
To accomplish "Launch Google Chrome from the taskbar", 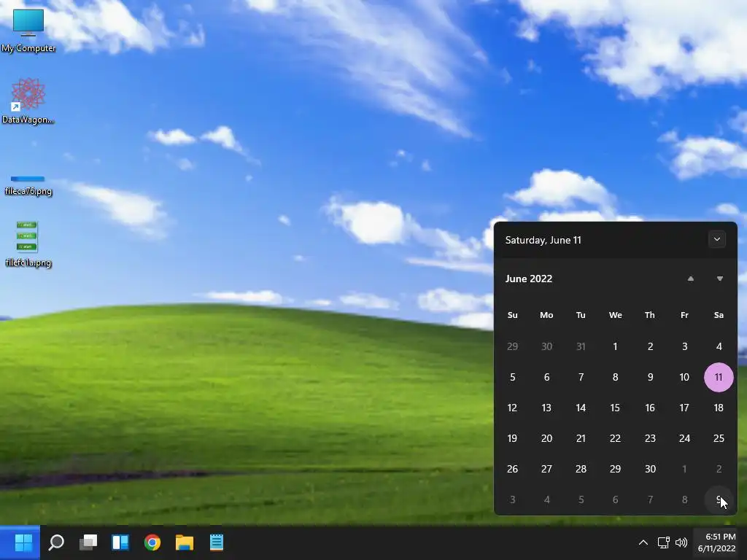I will pos(152,542).
